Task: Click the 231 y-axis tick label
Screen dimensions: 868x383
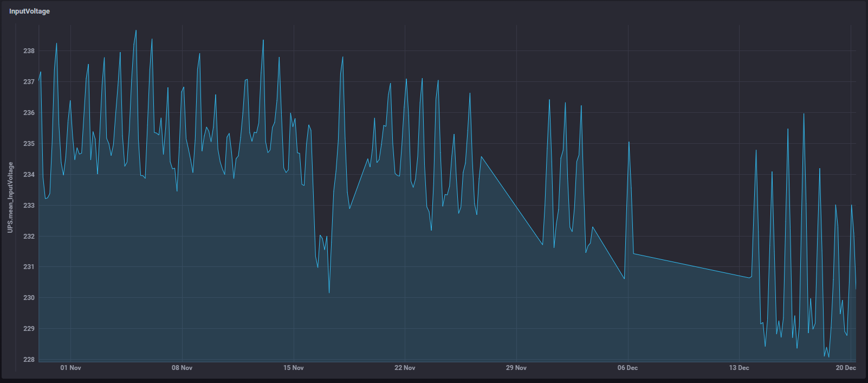Action: pos(29,267)
